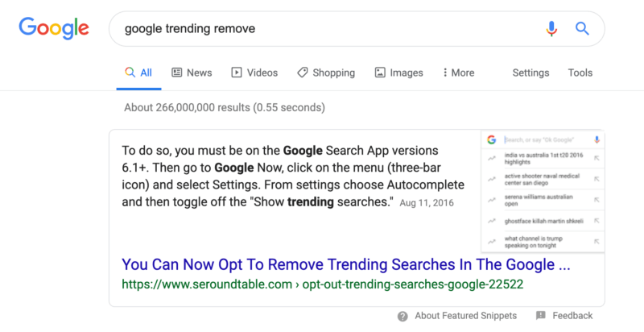Screen dimensions: 644x332
Task: Click the News tab newspaper icon
Action: point(177,73)
